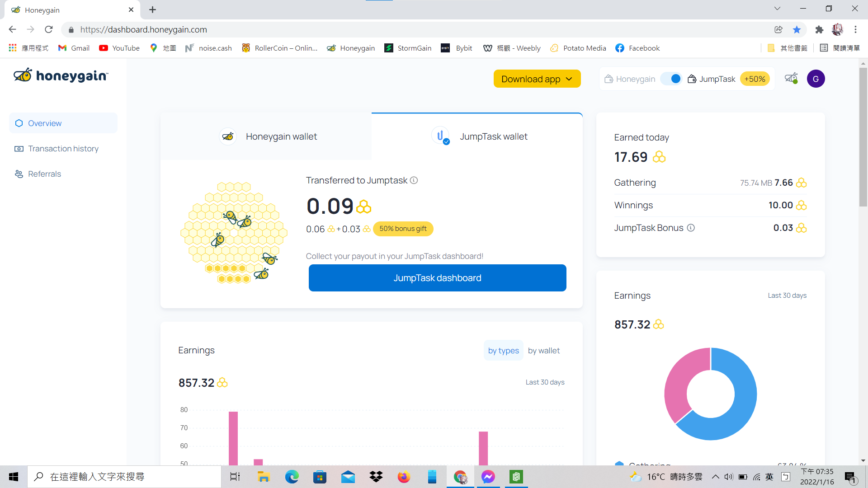
Task: Share this page icon in address bar
Action: pyautogui.click(x=778, y=29)
